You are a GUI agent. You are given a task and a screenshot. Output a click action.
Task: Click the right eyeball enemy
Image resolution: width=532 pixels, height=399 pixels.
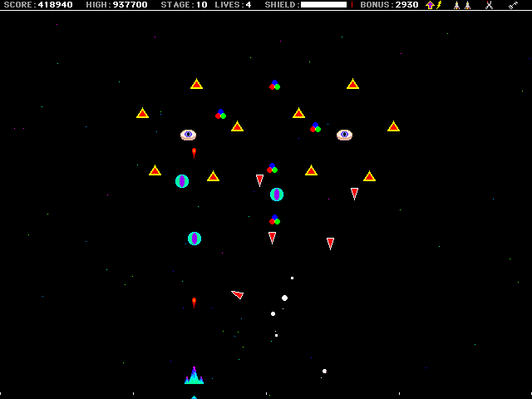click(x=344, y=135)
